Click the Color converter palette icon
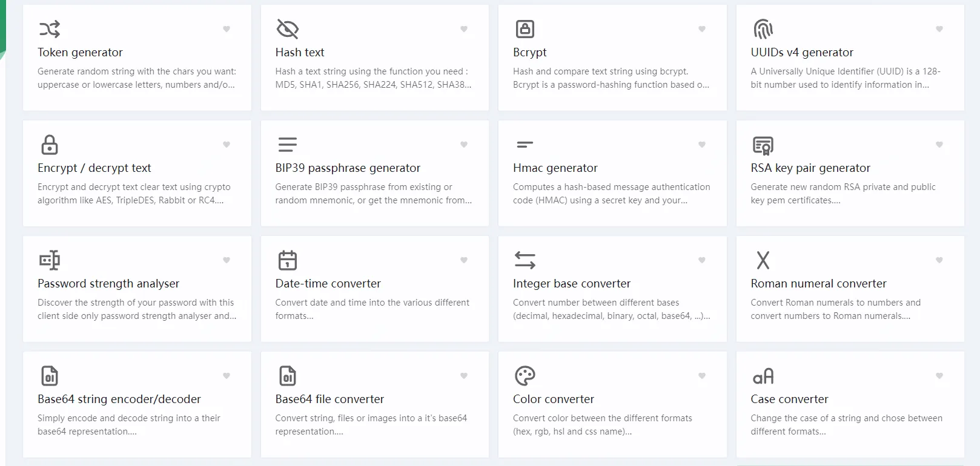 click(525, 376)
